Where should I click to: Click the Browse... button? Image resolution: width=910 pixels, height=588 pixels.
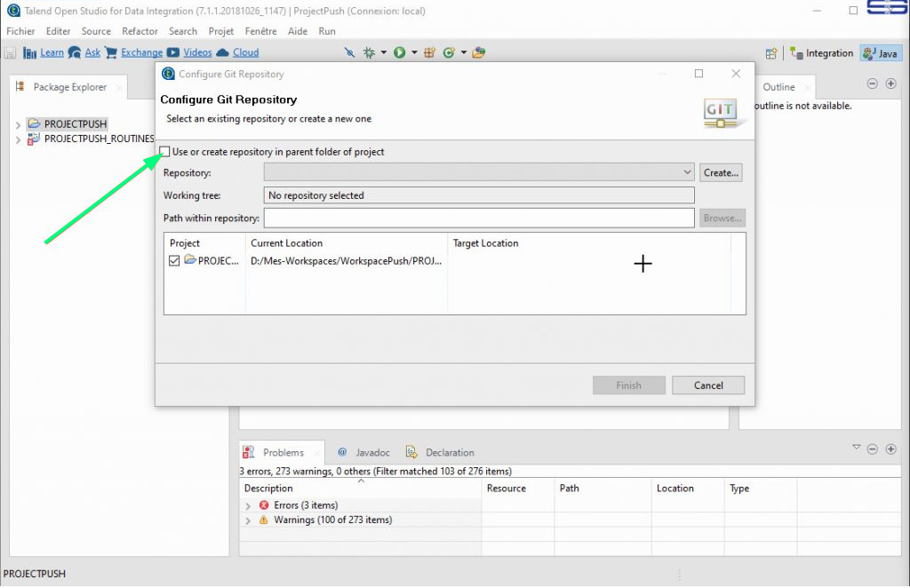(722, 218)
